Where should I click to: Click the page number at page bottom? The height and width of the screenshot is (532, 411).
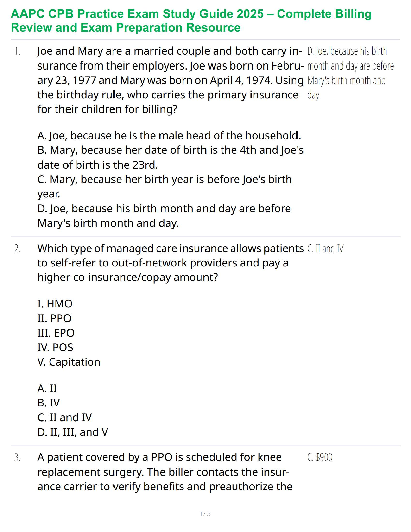(205, 514)
